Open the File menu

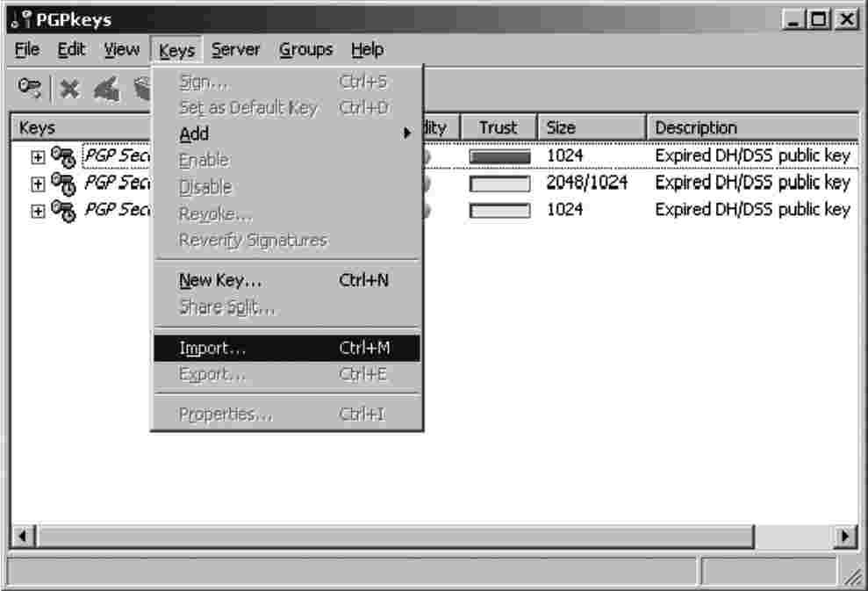tap(26, 50)
